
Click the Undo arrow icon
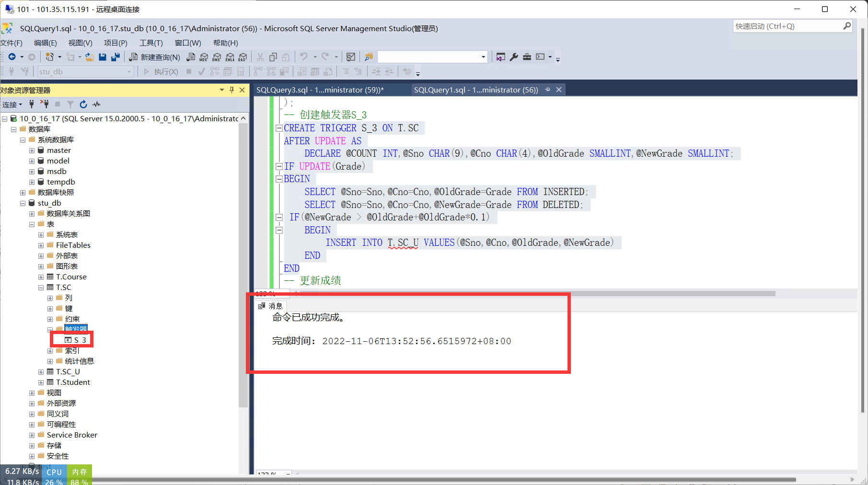click(303, 57)
